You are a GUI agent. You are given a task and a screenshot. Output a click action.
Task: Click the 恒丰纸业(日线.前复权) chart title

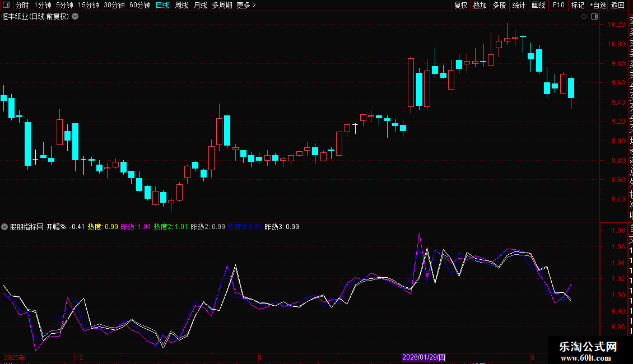35,17
